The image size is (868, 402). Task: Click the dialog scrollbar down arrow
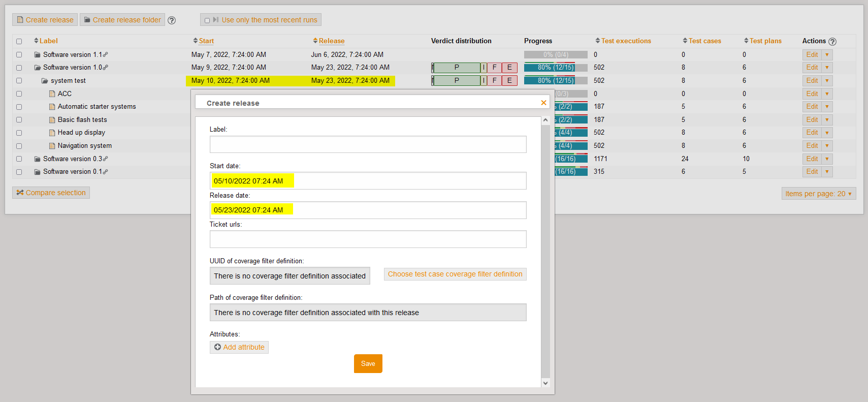pyautogui.click(x=545, y=383)
